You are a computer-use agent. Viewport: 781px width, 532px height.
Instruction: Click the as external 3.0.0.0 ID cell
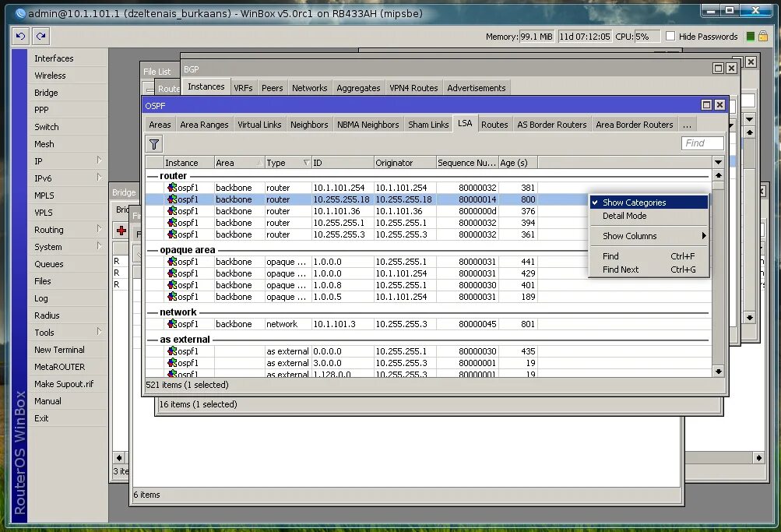342,363
